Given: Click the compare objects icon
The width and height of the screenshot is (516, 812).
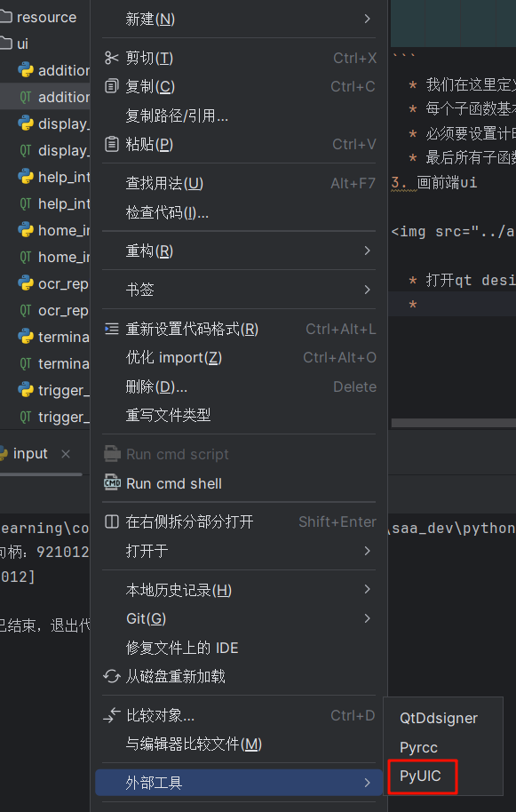Looking at the screenshot, I should coord(111,715).
